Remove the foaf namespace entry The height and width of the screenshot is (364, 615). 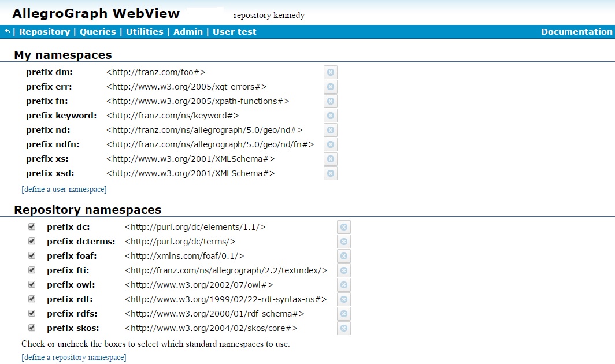[x=343, y=255]
